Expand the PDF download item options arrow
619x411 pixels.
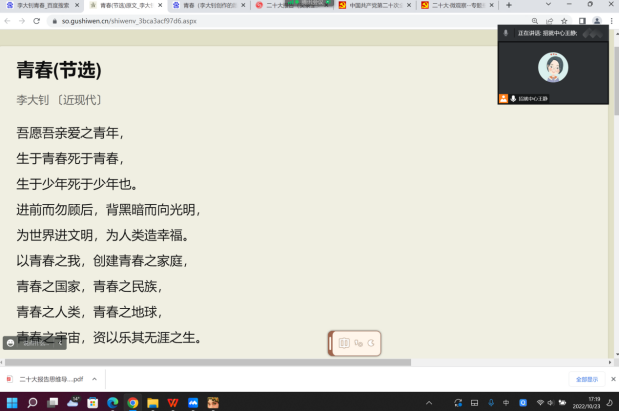[x=94, y=380]
